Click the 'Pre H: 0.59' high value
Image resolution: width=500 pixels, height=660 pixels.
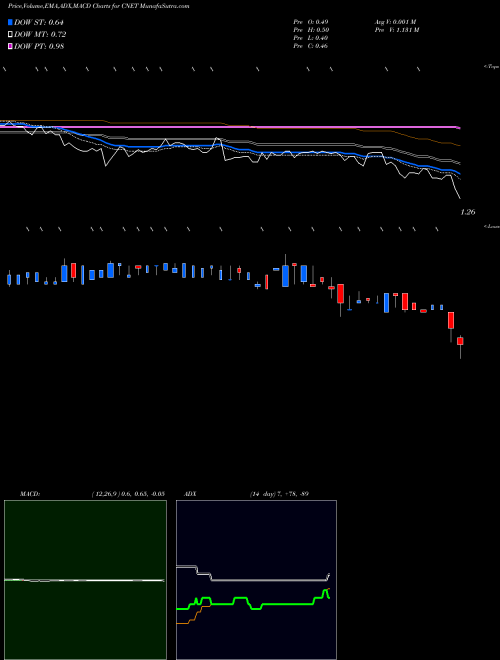point(311,30)
